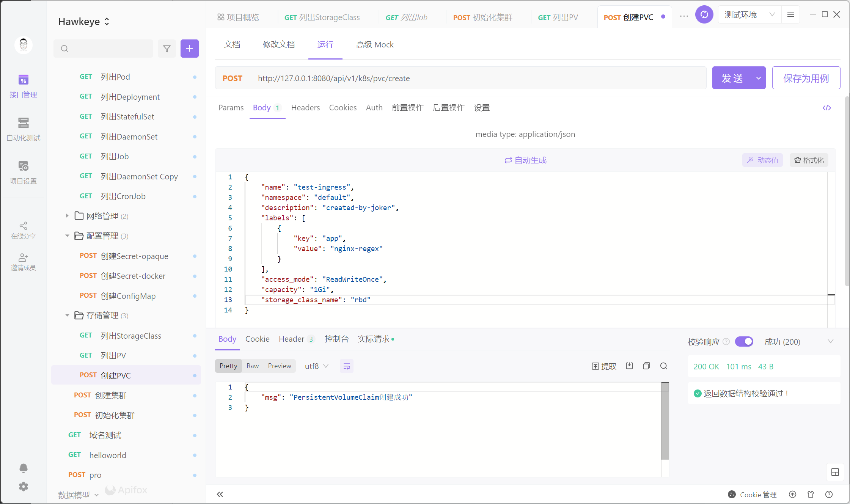Open 成功 (200) response selector
Viewport: 850px width, 504px height.
799,342
